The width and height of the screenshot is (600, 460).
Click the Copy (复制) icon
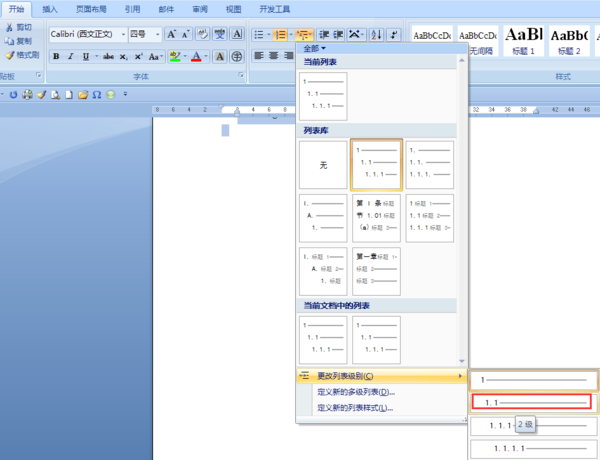point(9,41)
